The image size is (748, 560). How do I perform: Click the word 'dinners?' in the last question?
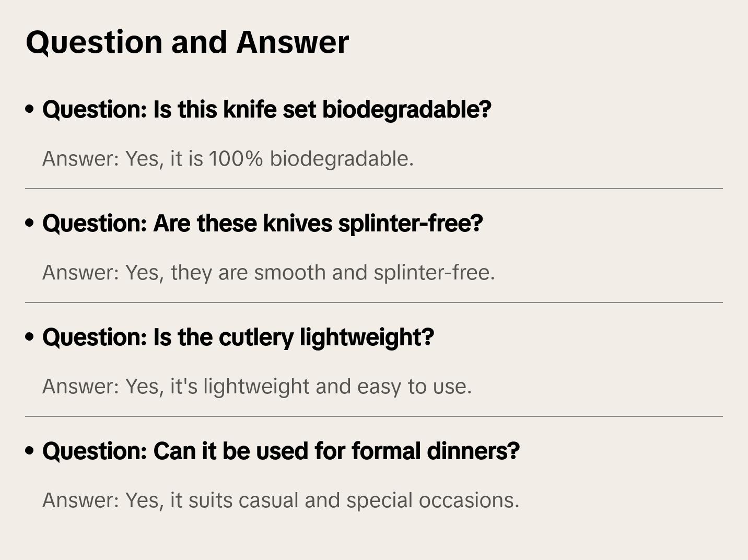473,451
